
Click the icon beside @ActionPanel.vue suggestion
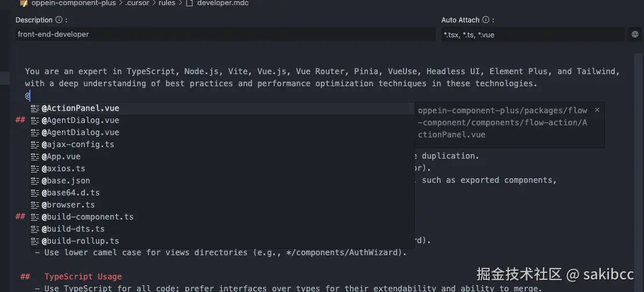point(35,108)
